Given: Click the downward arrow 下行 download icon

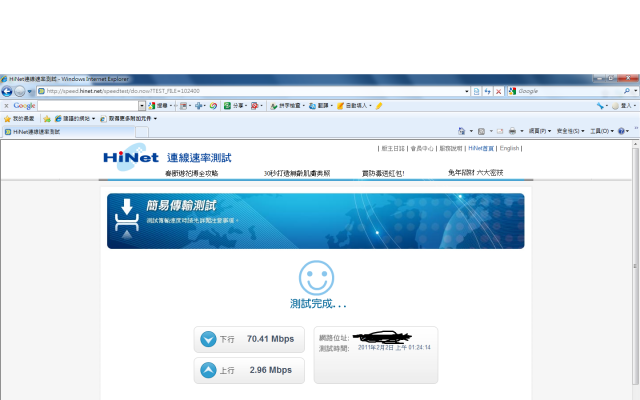Looking at the screenshot, I should tap(208, 339).
